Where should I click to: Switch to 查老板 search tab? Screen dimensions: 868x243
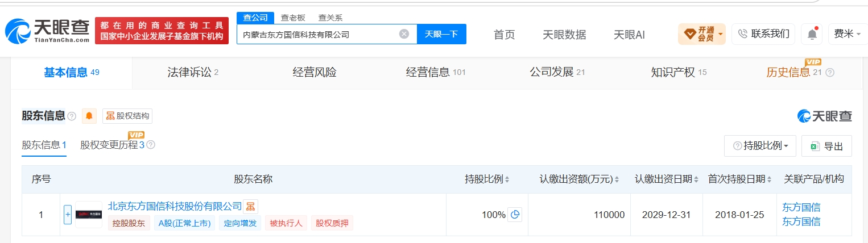coord(293,18)
